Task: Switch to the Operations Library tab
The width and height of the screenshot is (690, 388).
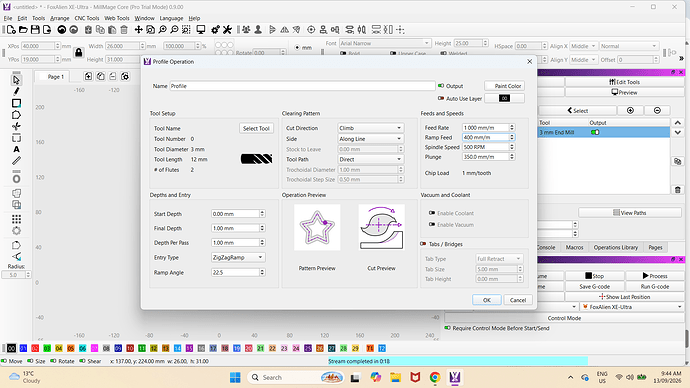Action: 615,247
